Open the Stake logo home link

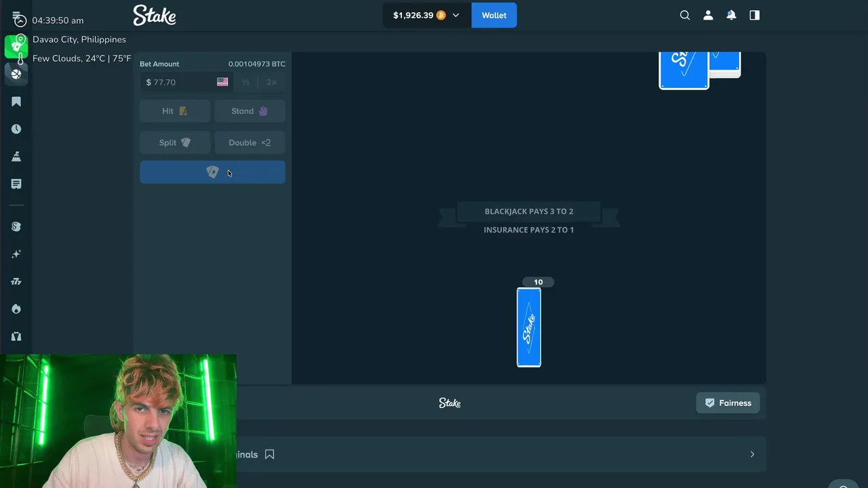pyautogui.click(x=155, y=15)
